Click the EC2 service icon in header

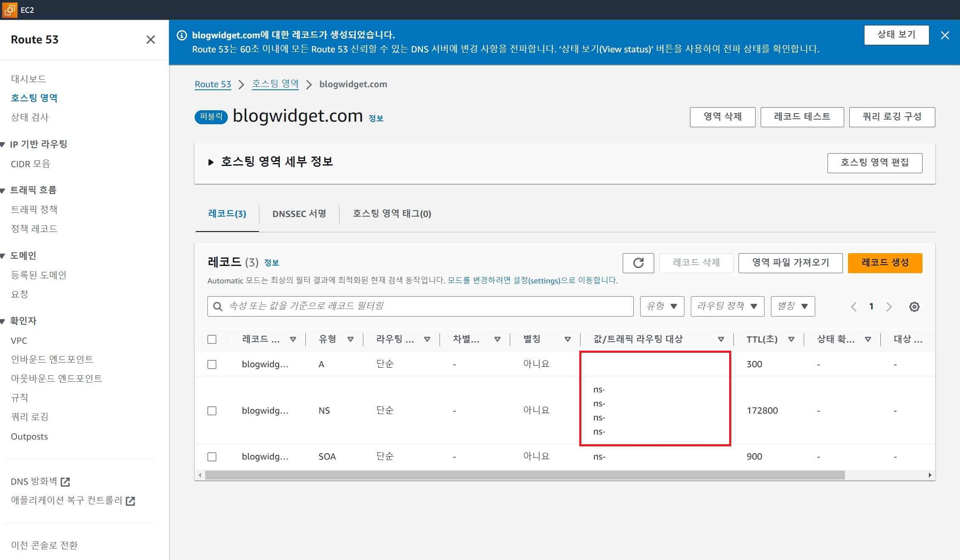tap(9, 9)
